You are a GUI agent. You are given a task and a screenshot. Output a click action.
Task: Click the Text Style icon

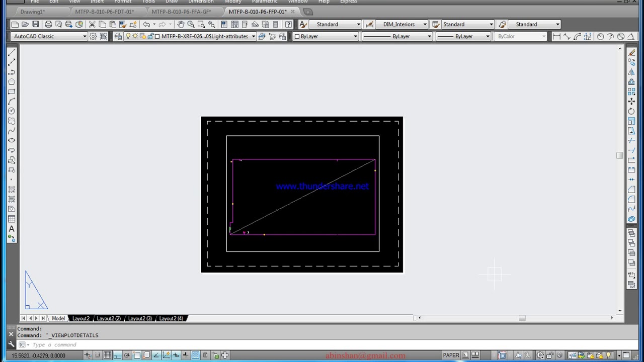[x=303, y=24]
